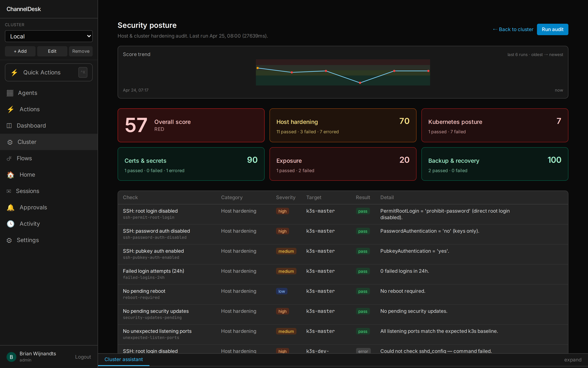588x368 pixels.
Task: Click the Agents grid icon
Action: click(x=10, y=93)
